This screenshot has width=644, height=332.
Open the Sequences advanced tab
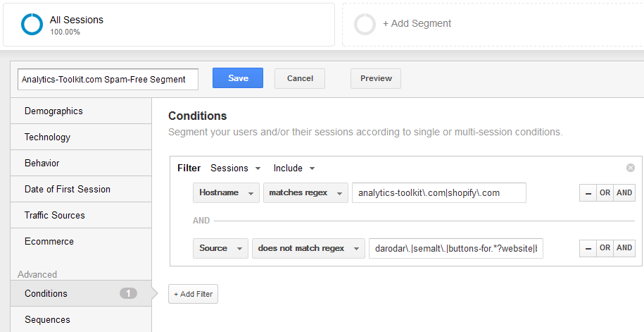81,319
